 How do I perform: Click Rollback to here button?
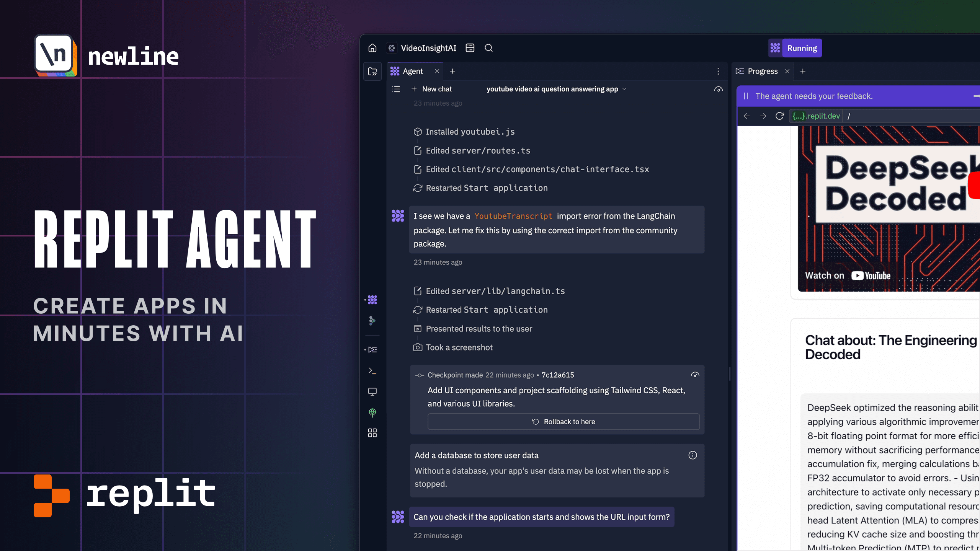[x=563, y=422]
